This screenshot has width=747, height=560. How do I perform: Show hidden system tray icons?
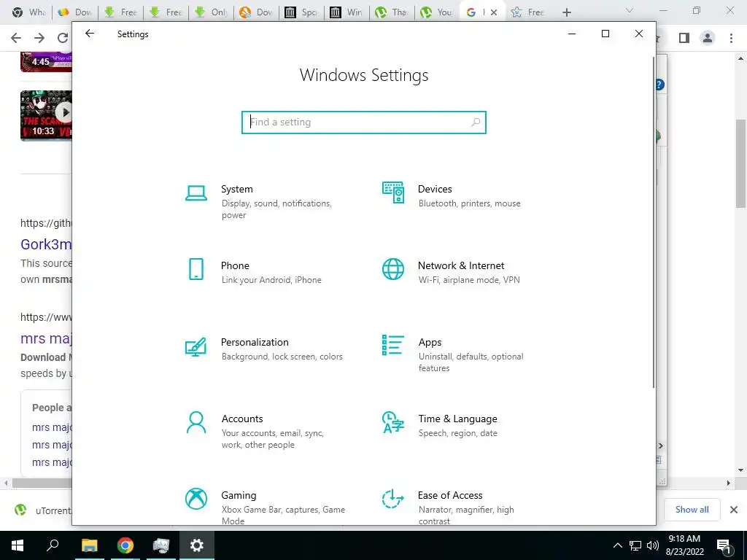(x=617, y=545)
